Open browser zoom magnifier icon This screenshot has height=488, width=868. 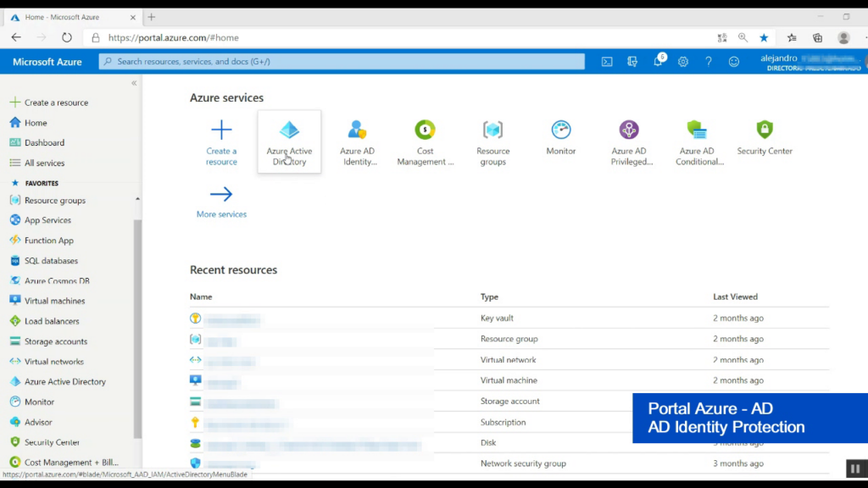743,37
